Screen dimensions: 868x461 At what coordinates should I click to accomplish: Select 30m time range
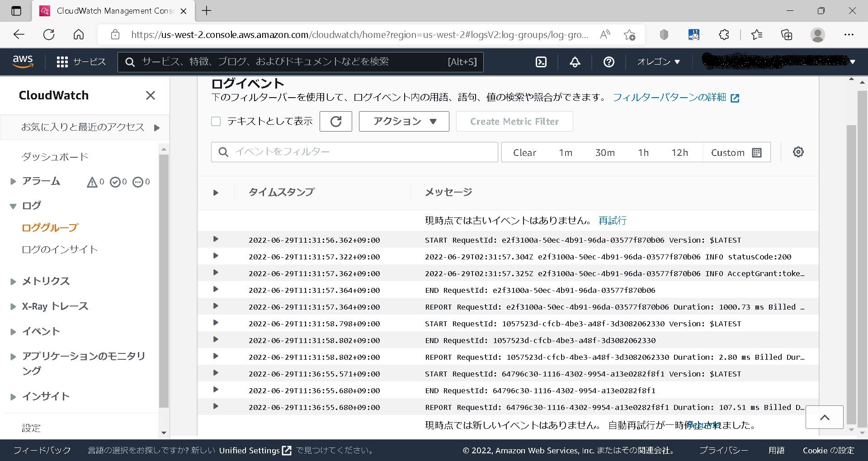tap(605, 153)
